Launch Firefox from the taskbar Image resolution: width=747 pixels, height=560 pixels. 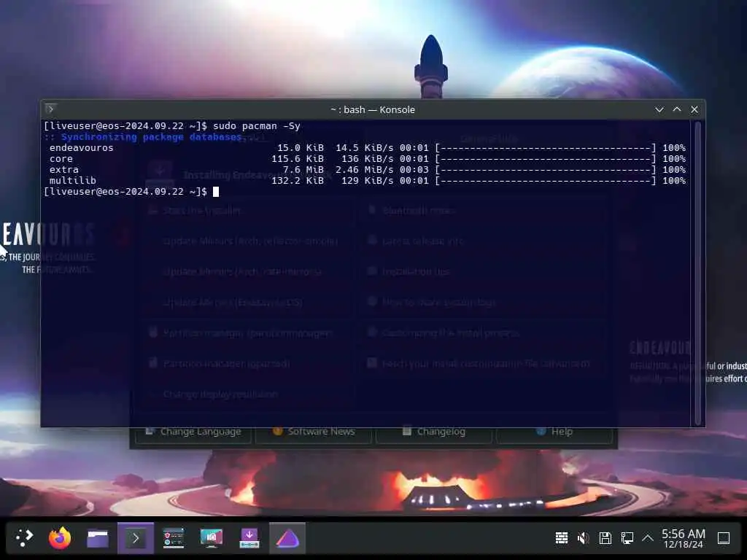pos(60,538)
